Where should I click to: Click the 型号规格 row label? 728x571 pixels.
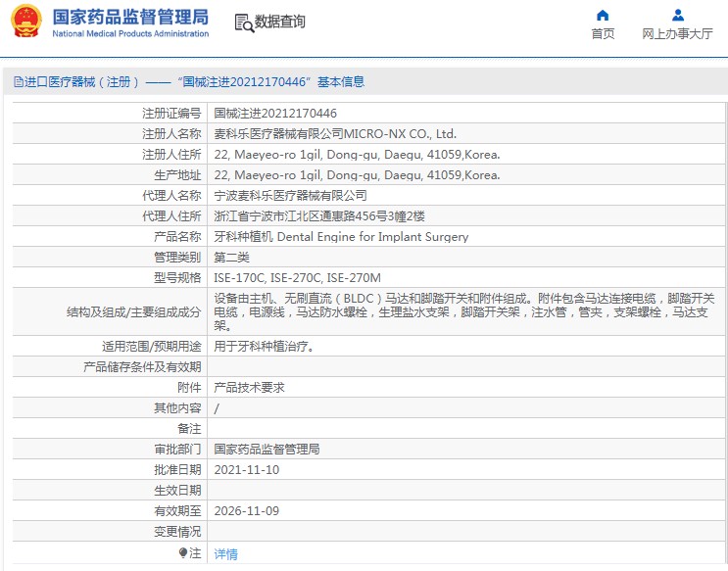click(177, 278)
